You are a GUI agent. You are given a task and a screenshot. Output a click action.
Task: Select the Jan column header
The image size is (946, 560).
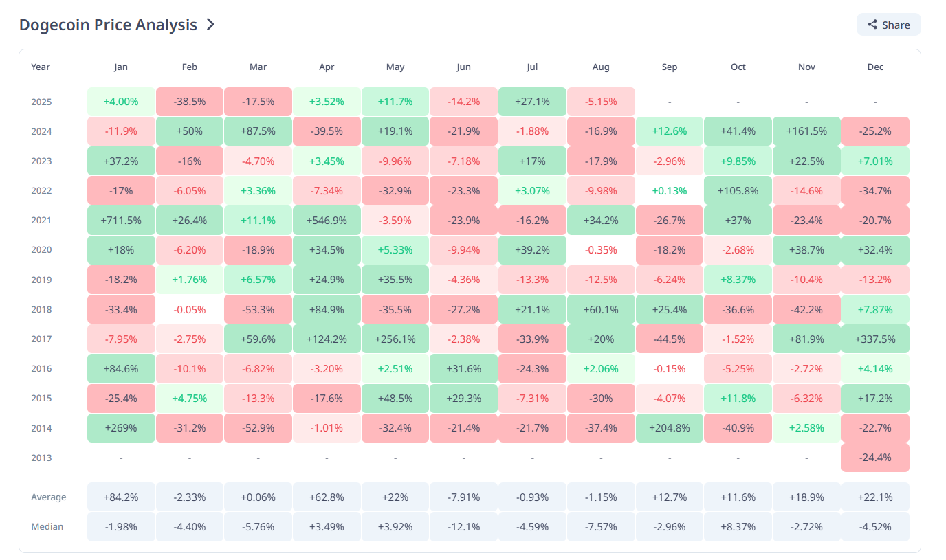[121, 67]
